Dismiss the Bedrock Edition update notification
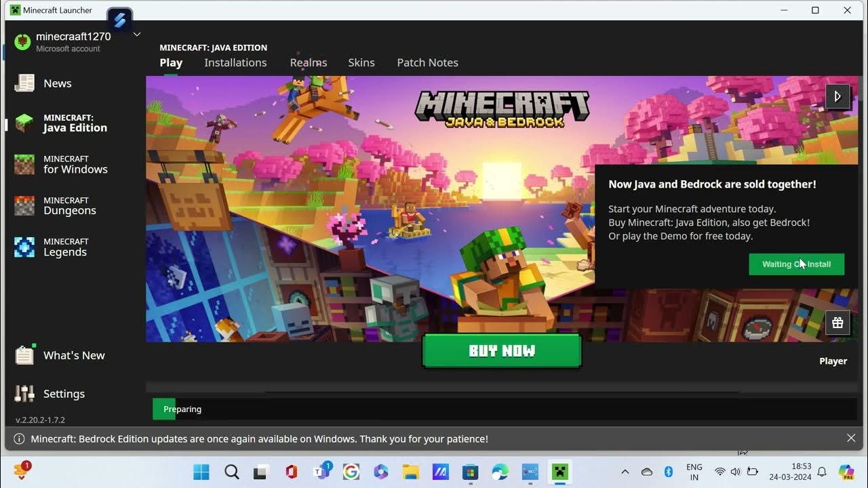Image resolution: width=868 pixels, height=488 pixels. click(851, 439)
